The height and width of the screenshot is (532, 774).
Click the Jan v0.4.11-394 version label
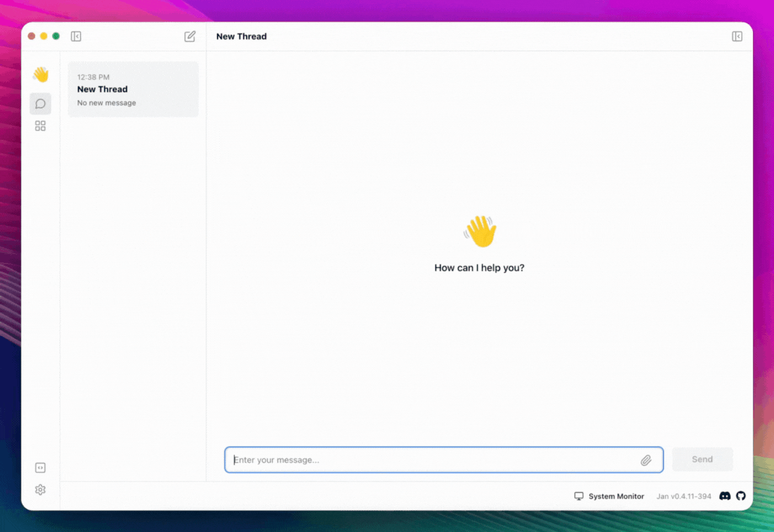pos(683,496)
